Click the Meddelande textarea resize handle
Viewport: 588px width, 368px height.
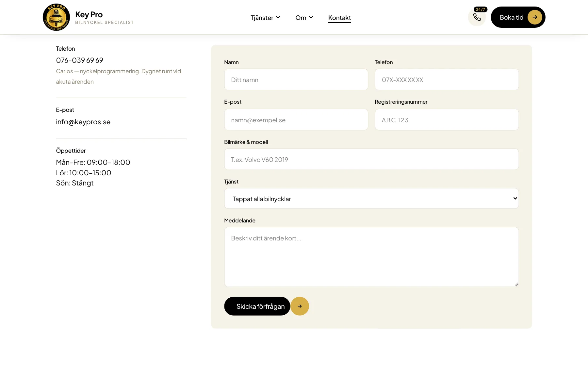click(x=516, y=284)
